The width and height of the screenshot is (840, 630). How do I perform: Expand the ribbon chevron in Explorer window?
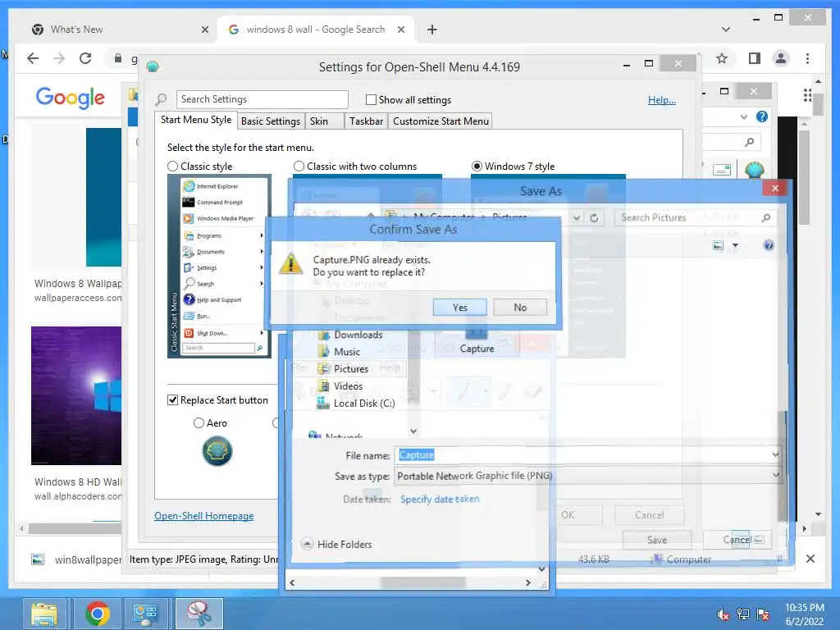(743, 116)
